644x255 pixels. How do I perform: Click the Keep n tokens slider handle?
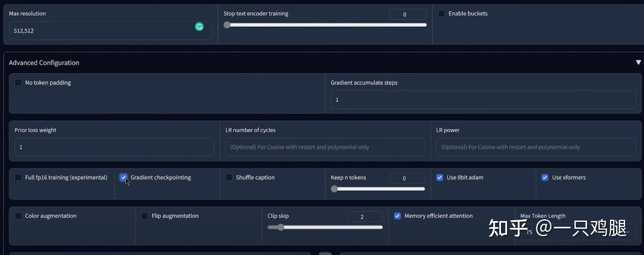[334, 188]
